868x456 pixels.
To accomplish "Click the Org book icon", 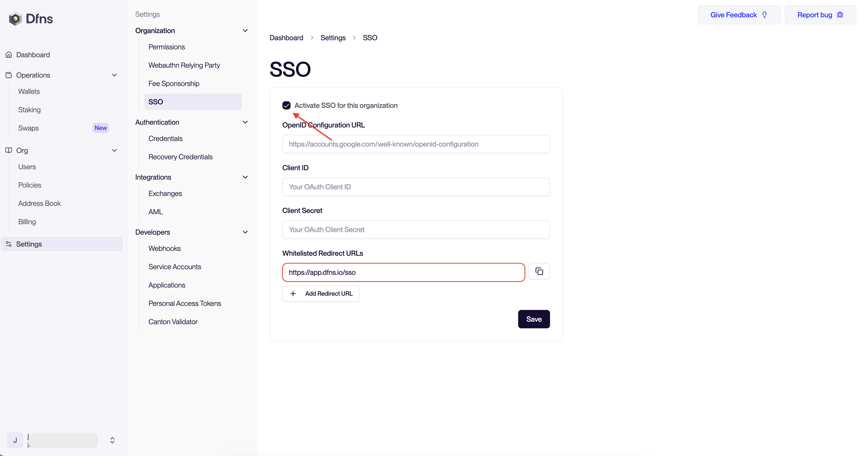I will (9, 150).
